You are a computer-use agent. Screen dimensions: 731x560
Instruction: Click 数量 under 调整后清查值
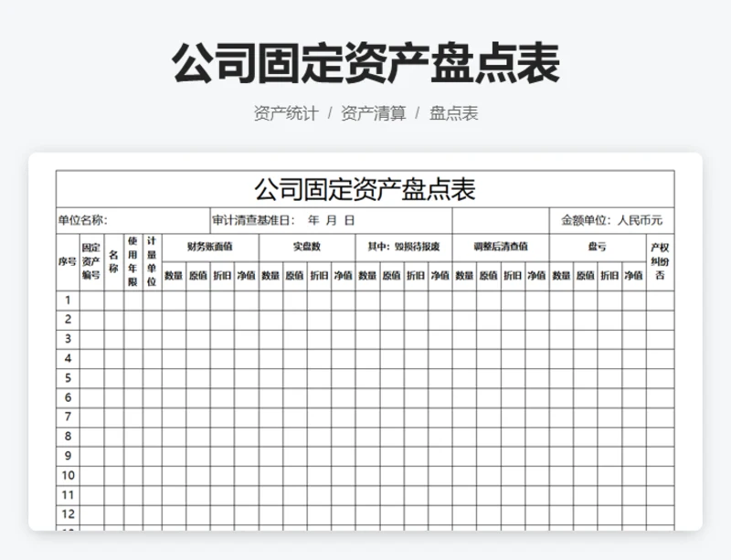tap(465, 276)
